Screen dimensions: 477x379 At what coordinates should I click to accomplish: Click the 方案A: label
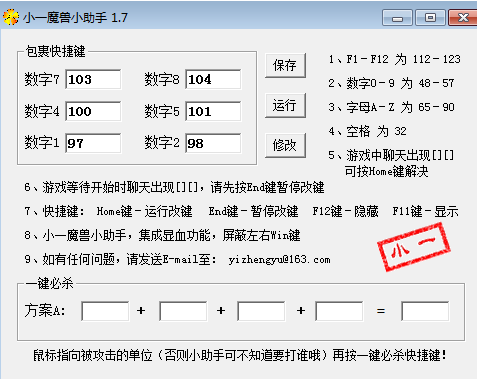tap(45, 311)
